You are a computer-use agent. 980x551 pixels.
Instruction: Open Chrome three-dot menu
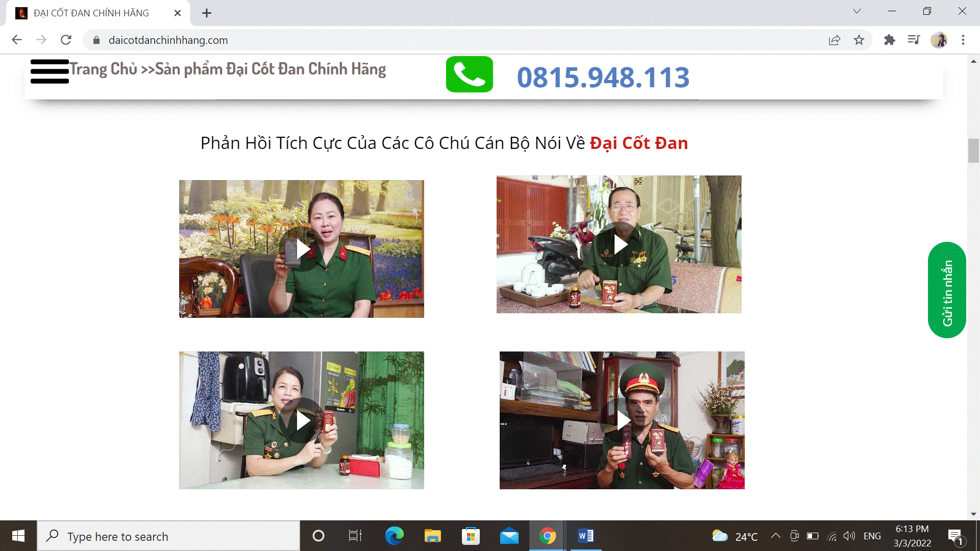point(963,40)
